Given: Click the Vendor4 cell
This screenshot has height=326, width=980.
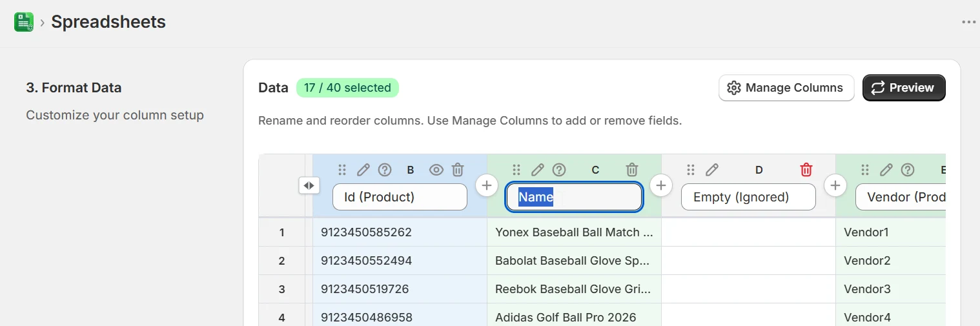Looking at the screenshot, I should coord(891,315).
